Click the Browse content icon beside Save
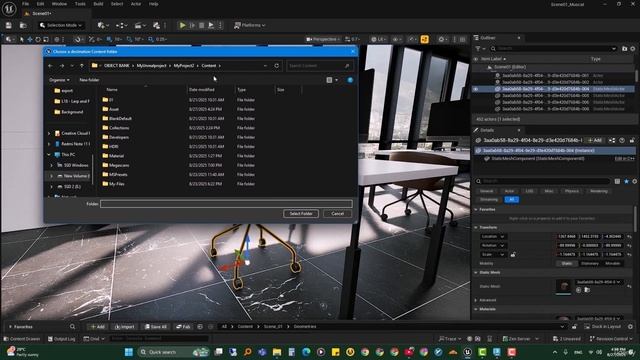 (23, 25)
